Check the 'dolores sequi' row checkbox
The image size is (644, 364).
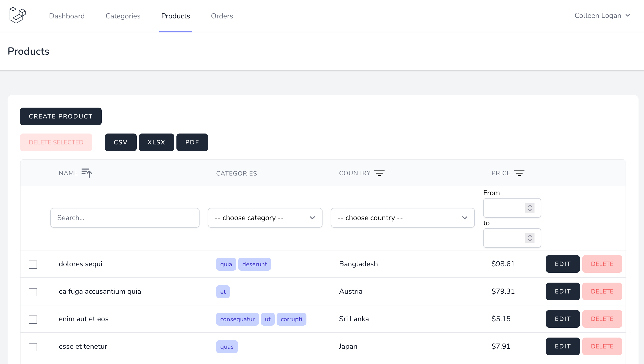click(x=33, y=264)
